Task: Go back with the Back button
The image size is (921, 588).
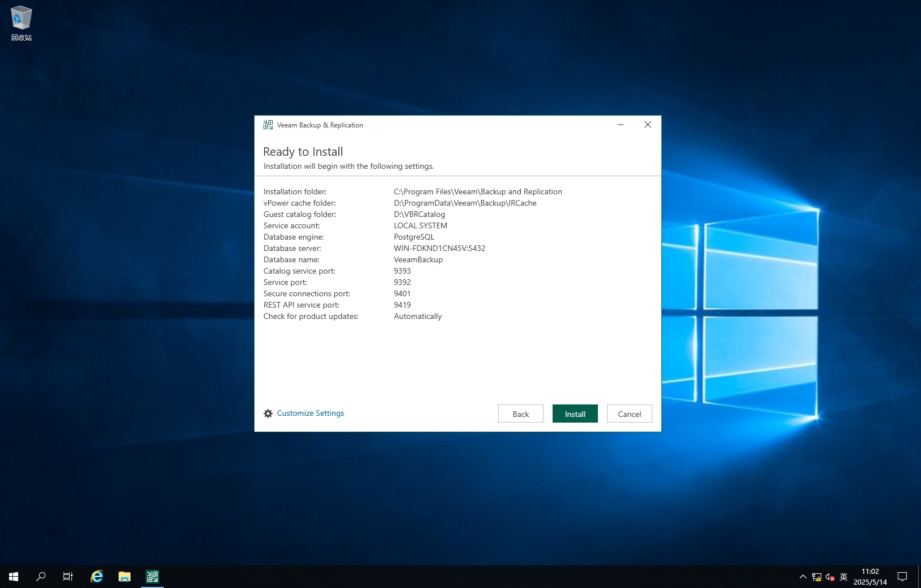Action: (x=520, y=414)
